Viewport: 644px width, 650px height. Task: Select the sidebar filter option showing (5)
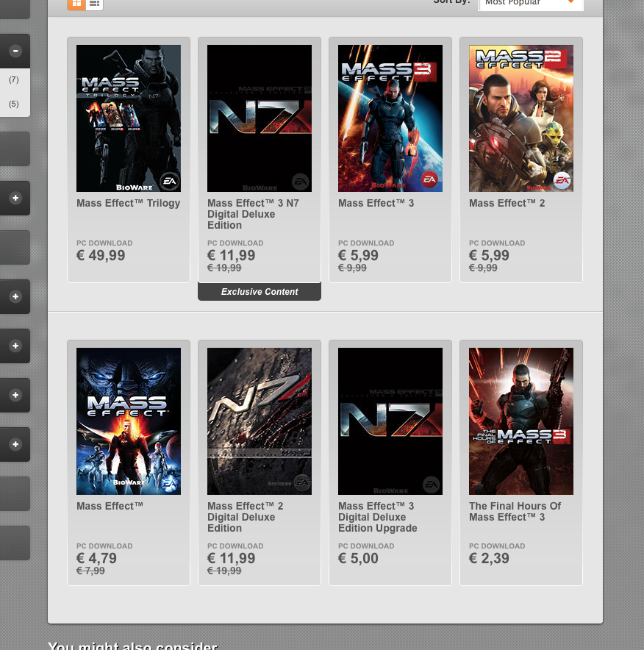coord(14,104)
